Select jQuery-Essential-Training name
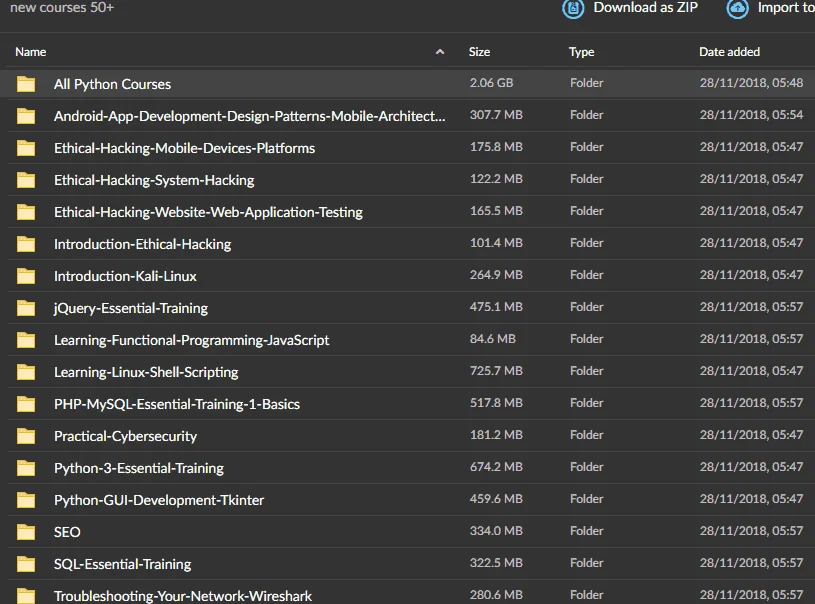 coord(131,308)
